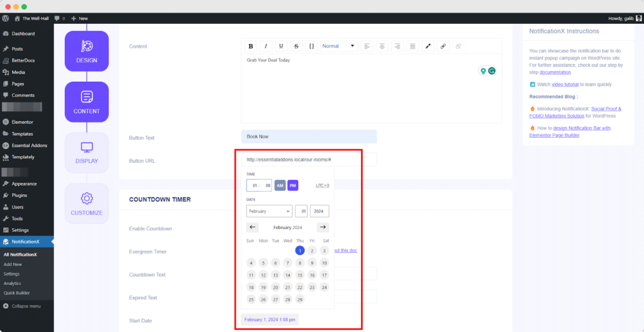Select February 29 in the calendar
The height and width of the screenshot is (332, 644).
[300, 299]
